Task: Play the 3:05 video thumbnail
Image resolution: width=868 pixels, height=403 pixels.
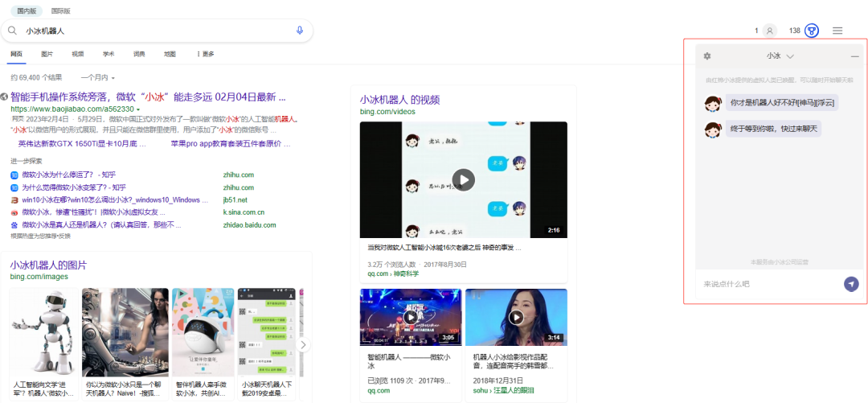Action: pyautogui.click(x=410, y=316)
